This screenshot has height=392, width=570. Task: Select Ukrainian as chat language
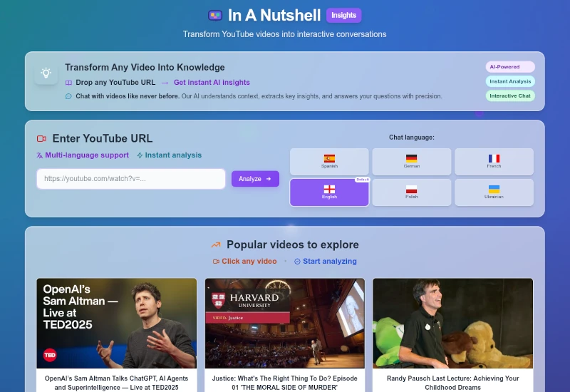pyautogui.click(x=494, y=192)
